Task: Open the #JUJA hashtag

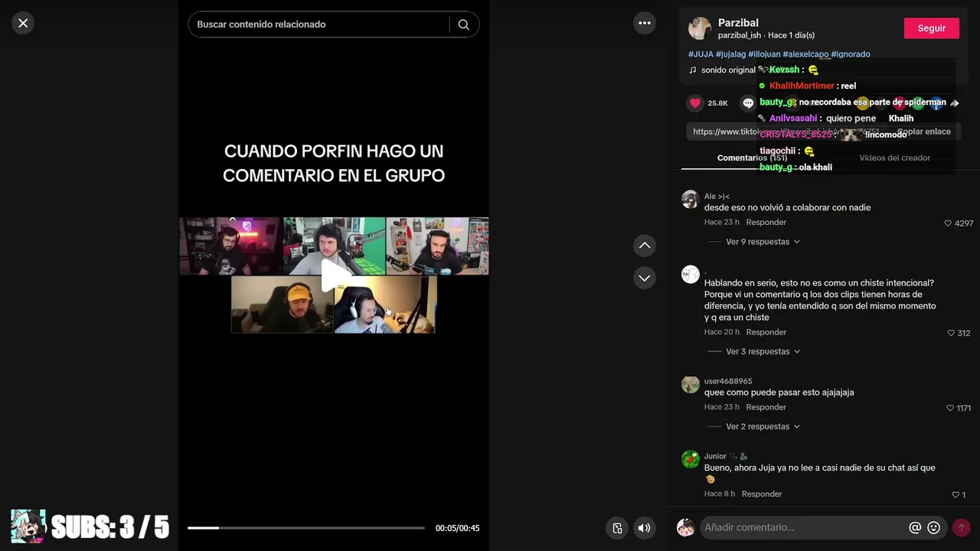Action: pyautogui.click(x=701, y=54)
